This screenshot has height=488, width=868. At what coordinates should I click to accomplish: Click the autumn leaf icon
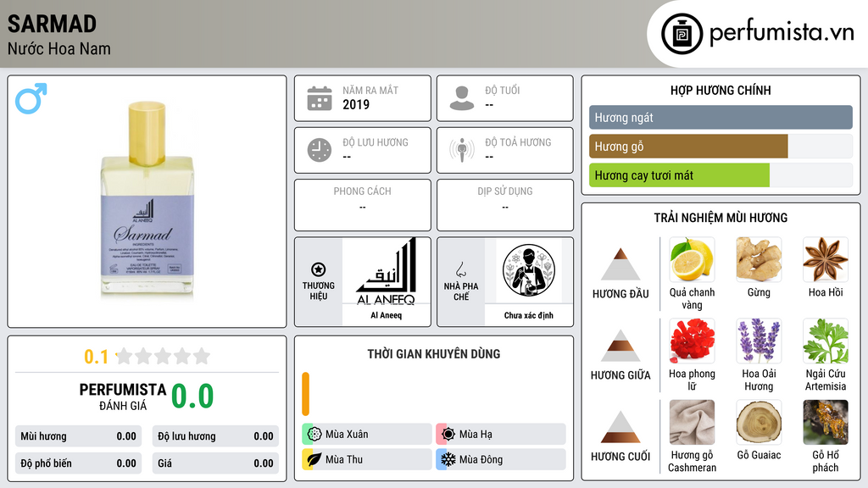point(314,459)
